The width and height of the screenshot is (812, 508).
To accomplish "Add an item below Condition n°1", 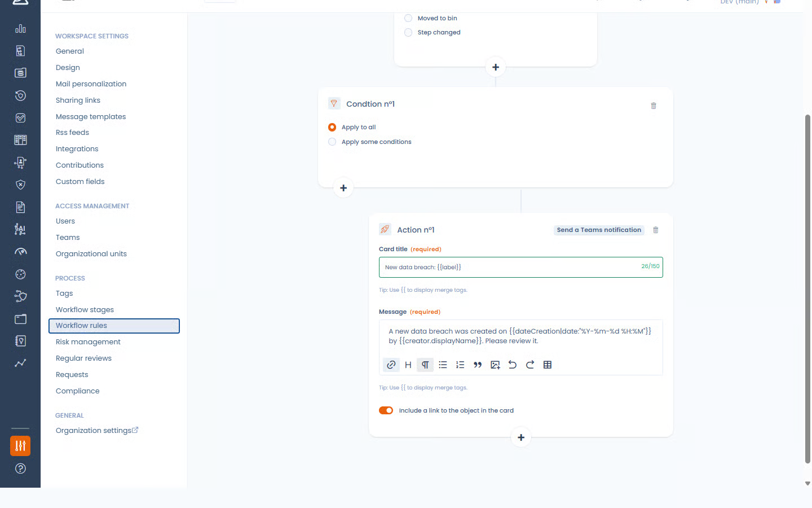I will pyautogui.click(x=343, y=188).
